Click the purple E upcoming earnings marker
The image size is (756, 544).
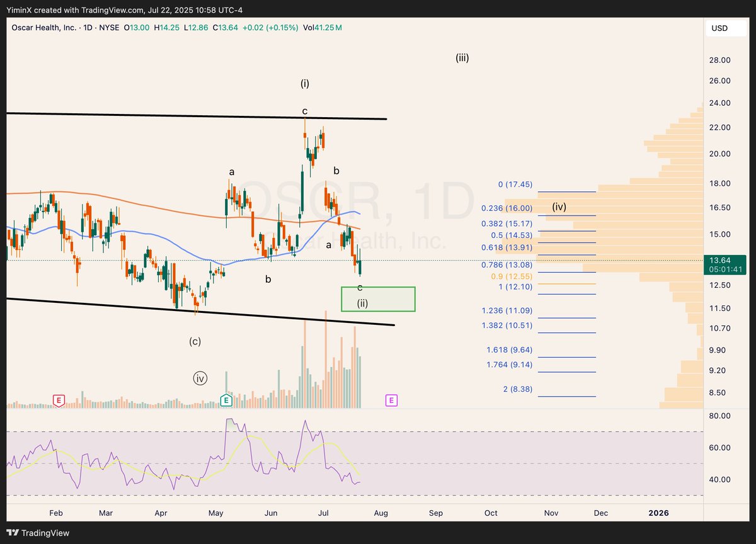pyautogui.click(x=391, y=400)
